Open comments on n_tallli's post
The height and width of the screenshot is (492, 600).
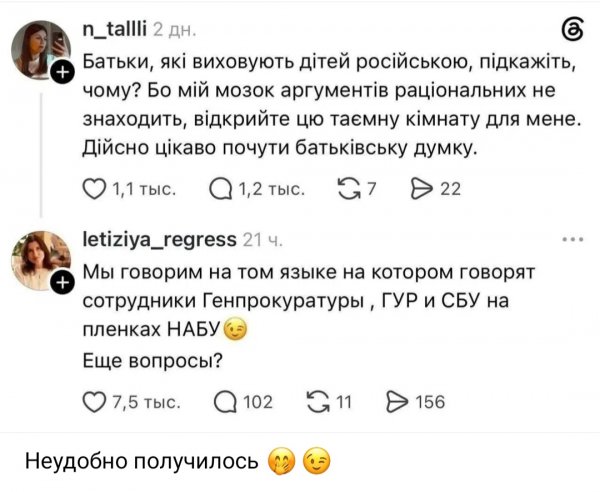(221, 189)
